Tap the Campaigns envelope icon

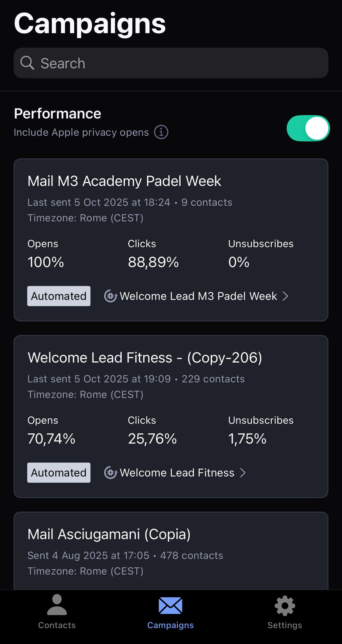click(x=170, y=605)
